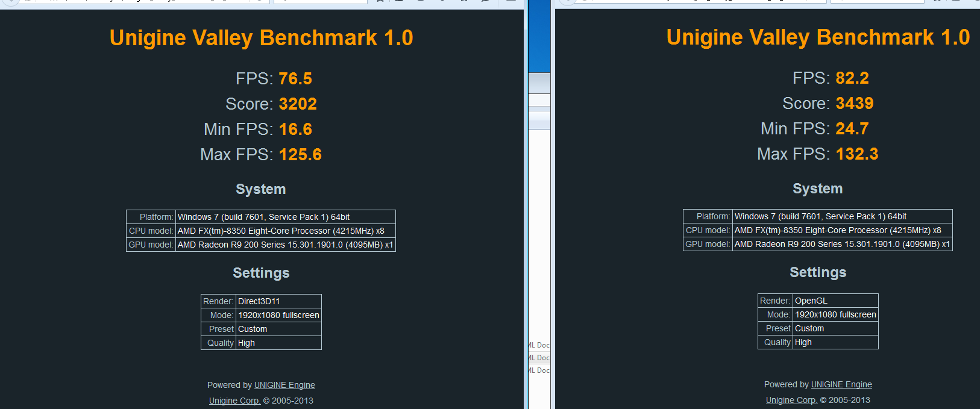Screen dimensions: 980x409
Task: Click the left window's GPU model value
Action: 285,245
